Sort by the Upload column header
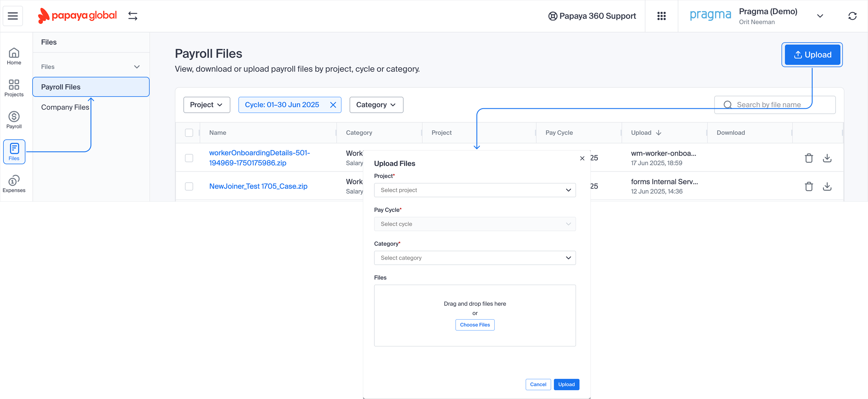Screen dimensions: 868x399 (x=646, y=133)
